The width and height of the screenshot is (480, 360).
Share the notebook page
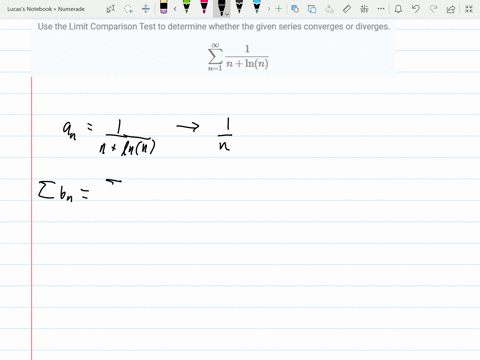[451, 9]
